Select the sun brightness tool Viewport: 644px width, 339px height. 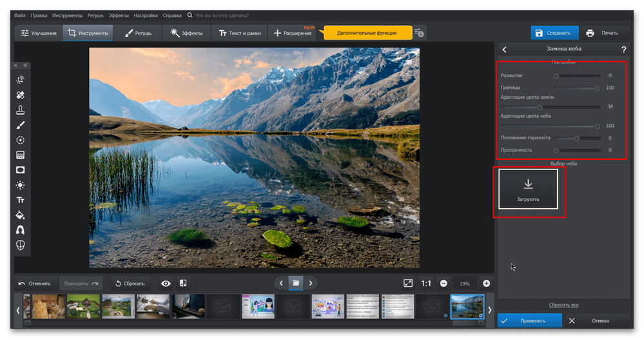click(20, 185)
